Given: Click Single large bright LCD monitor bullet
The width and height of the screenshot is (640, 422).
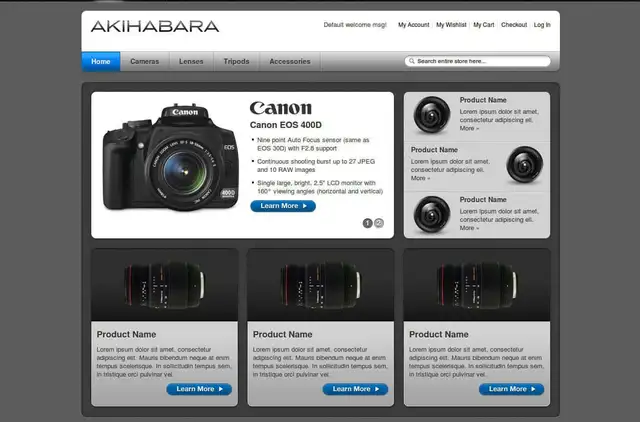Looking at the screenshot, I should coord(320,187).
